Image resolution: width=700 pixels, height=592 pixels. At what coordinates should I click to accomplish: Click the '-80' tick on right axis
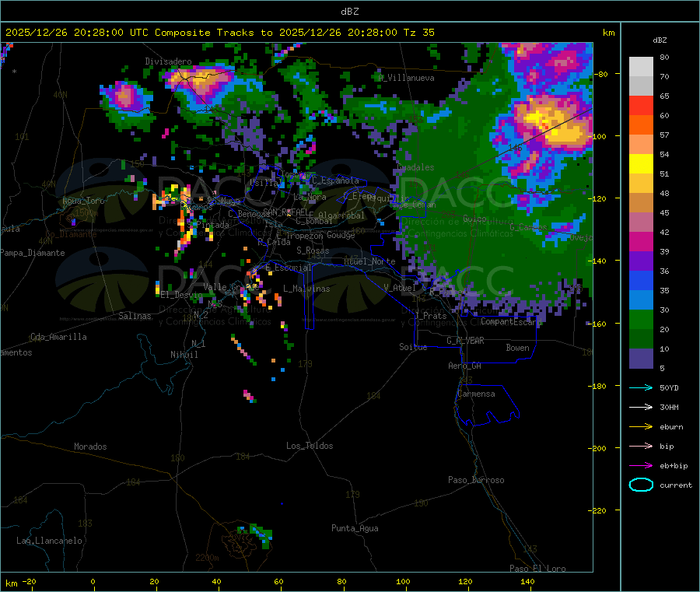click(x=601, y=74)
